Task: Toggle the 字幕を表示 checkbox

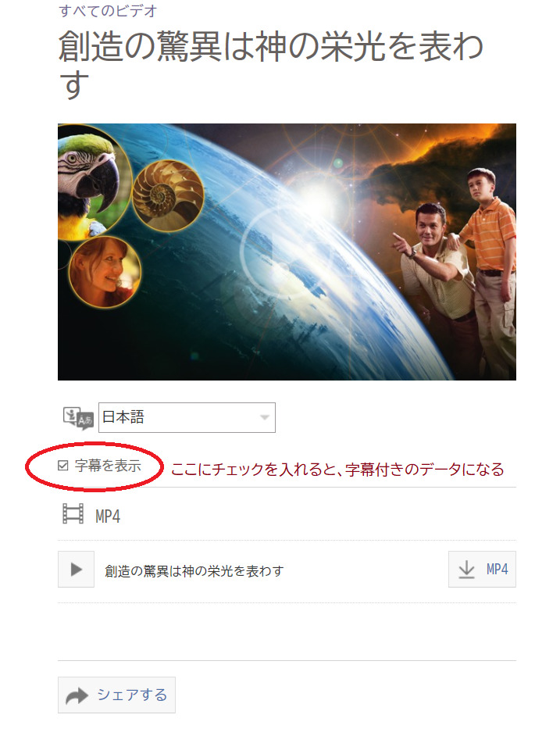Action: tap(63, 466)
